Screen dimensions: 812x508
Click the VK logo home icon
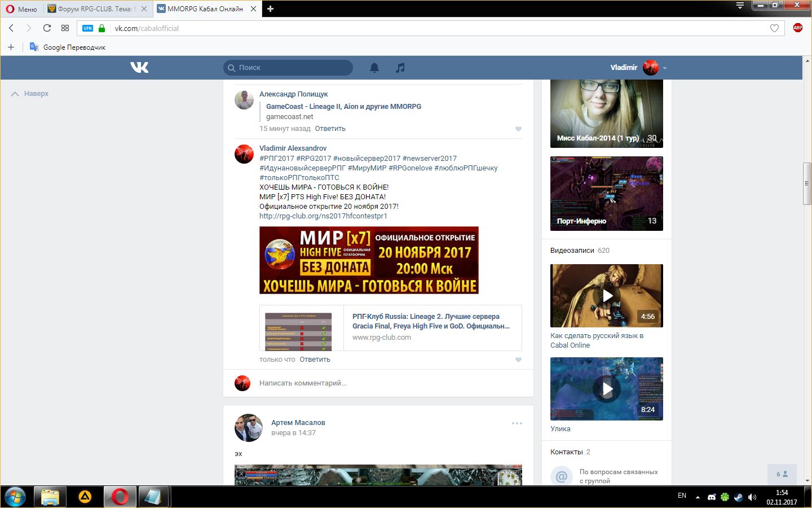click(139, 68)
